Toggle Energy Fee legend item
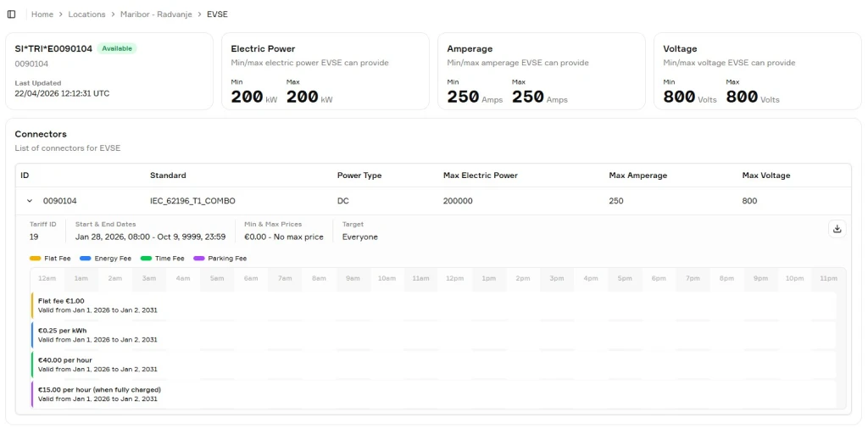The image size is (868, 429). point(106,258)
